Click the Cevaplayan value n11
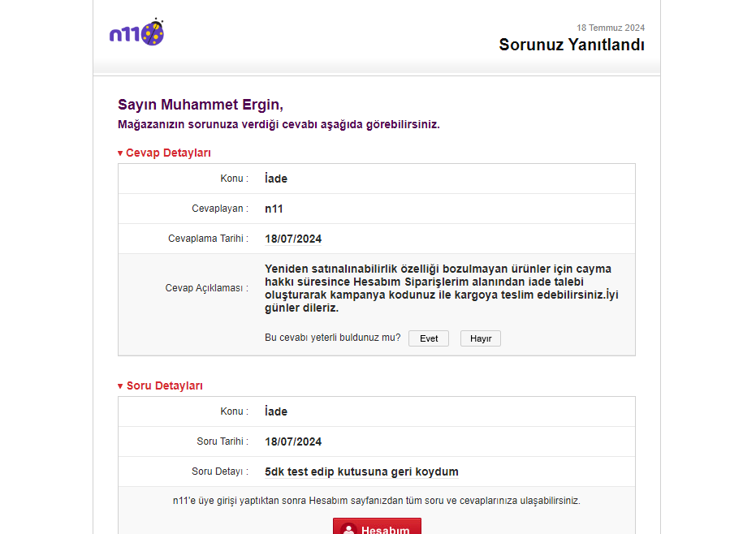This screenshot has width=756, height=534. (274, 209)
